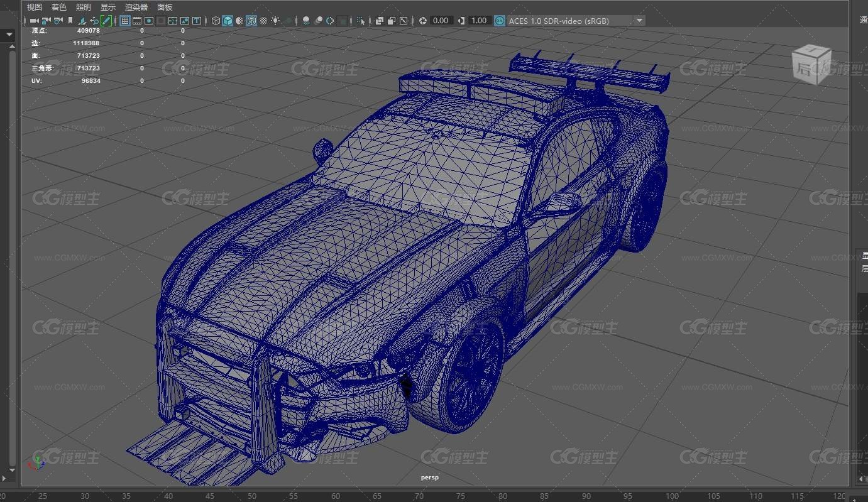Click the Gamma reset icon
Screen dimensions: 868x502
tap(461, 21)
